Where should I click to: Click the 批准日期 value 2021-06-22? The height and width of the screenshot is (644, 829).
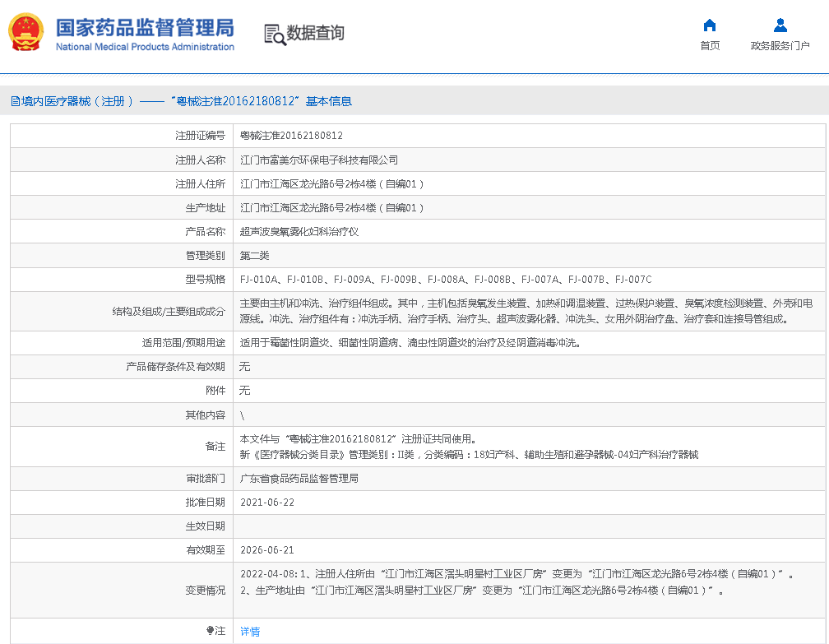[x=266, y=503]
